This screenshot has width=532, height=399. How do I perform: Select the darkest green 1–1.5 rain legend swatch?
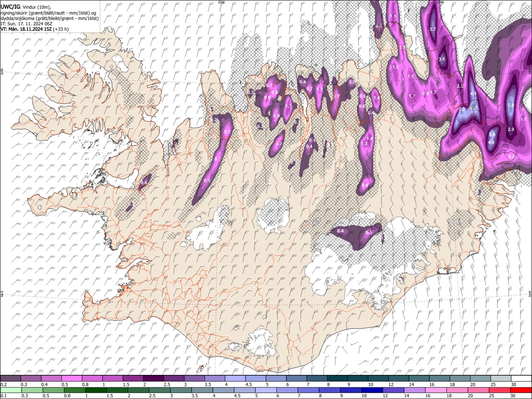(x=96, y=390)
